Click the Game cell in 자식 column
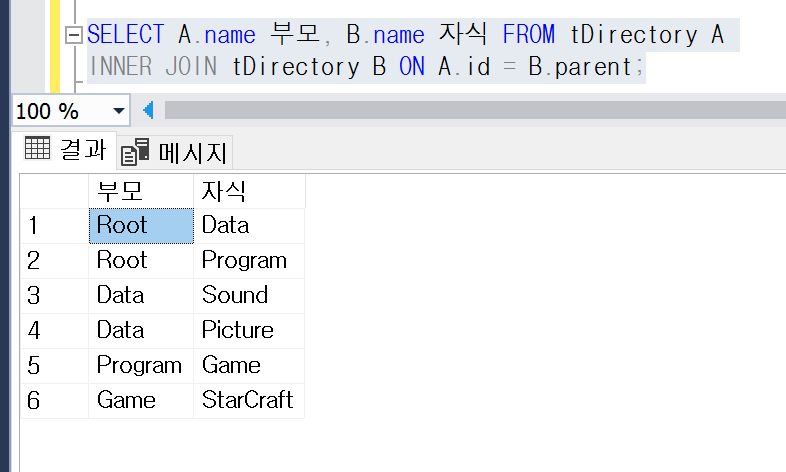Viewport: 786px width, 472px height. (249, 366)
